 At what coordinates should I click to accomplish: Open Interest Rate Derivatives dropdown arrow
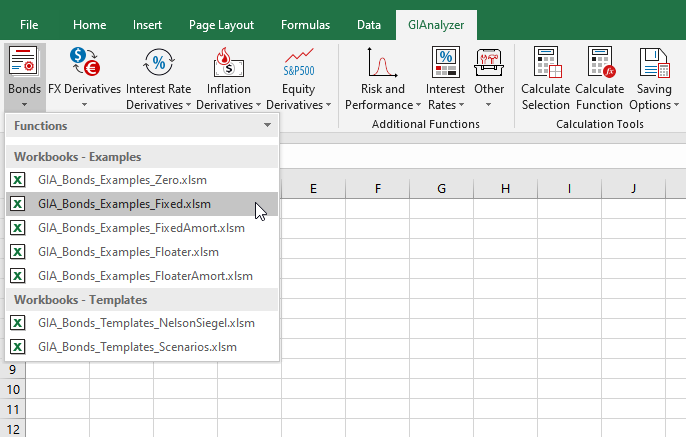(188, 105)
